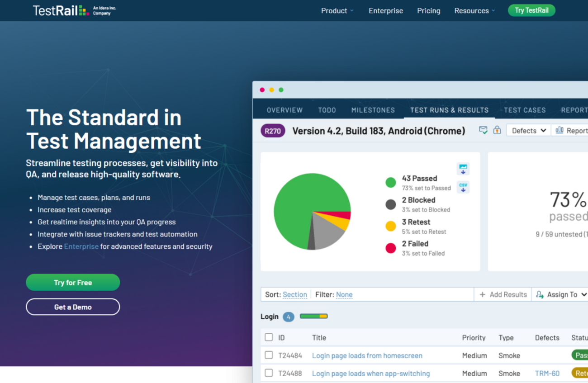This screenshot has height=383, width=588.
Task: Click the plus icon for Add Results
Action: pos(482,294)
